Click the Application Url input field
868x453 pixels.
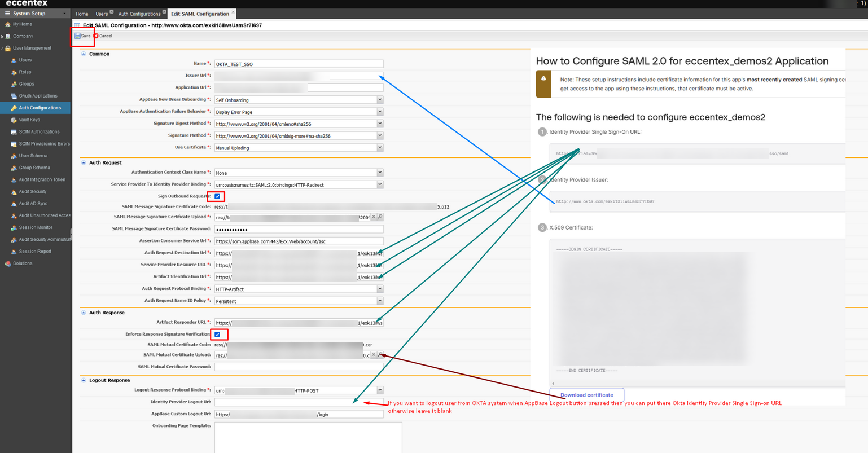(x=299, y=87)
